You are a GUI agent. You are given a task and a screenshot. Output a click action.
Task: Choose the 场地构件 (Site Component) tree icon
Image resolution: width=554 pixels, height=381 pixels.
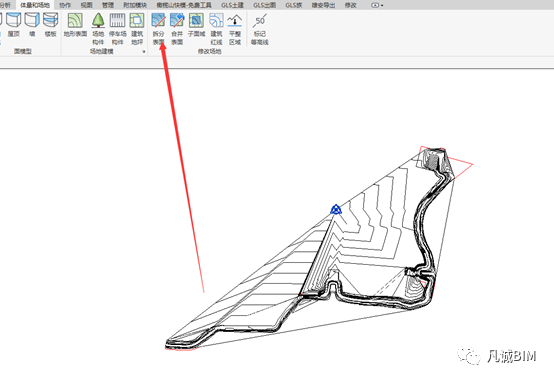[98, 28]
